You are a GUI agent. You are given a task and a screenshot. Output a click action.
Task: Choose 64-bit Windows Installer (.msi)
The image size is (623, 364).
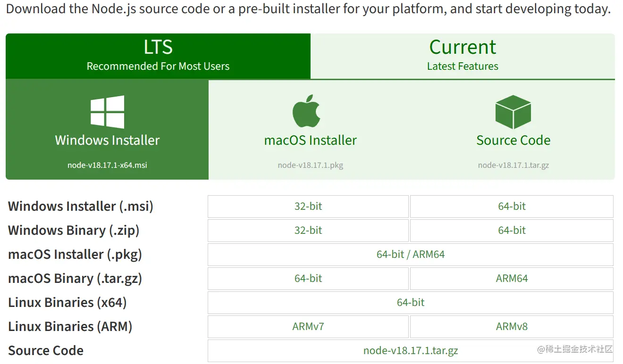point(512,207)
